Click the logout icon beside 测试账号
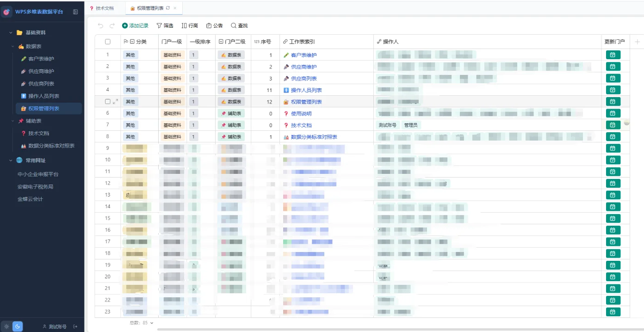Screen dimensions: 644x332 (75, 326)
